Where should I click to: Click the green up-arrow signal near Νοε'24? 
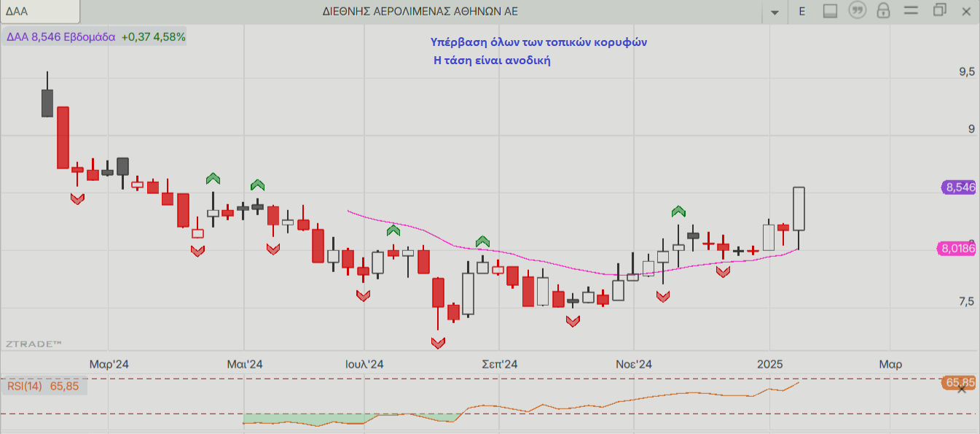click(678, 212)
